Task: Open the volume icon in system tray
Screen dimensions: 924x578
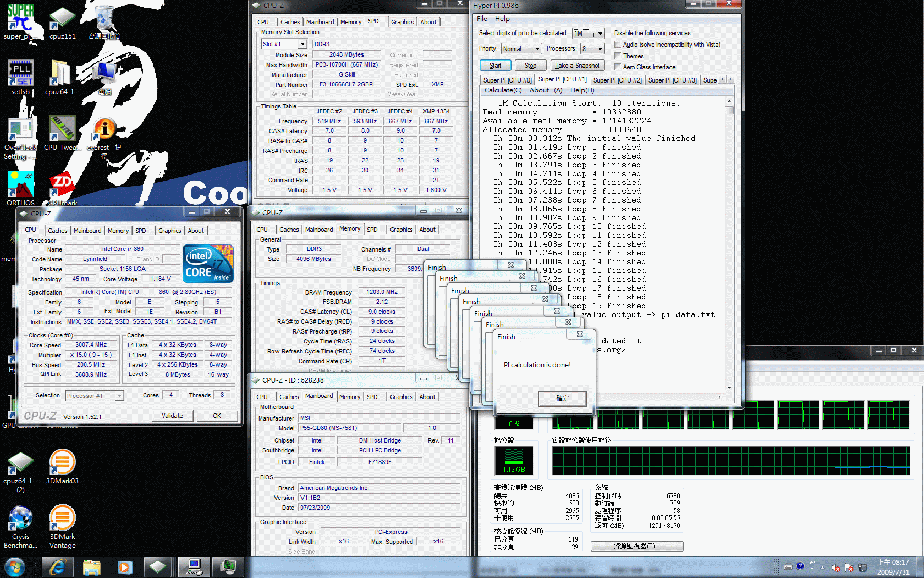Action: (x=836, y=568)
